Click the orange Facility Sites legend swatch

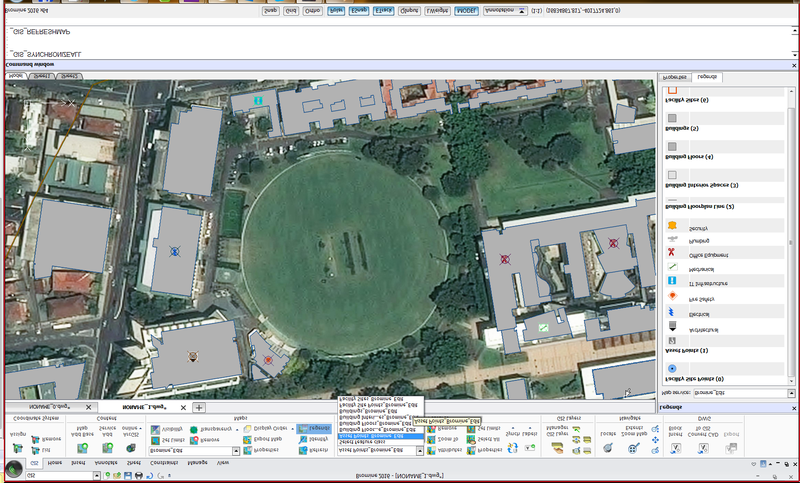[672, 90]
